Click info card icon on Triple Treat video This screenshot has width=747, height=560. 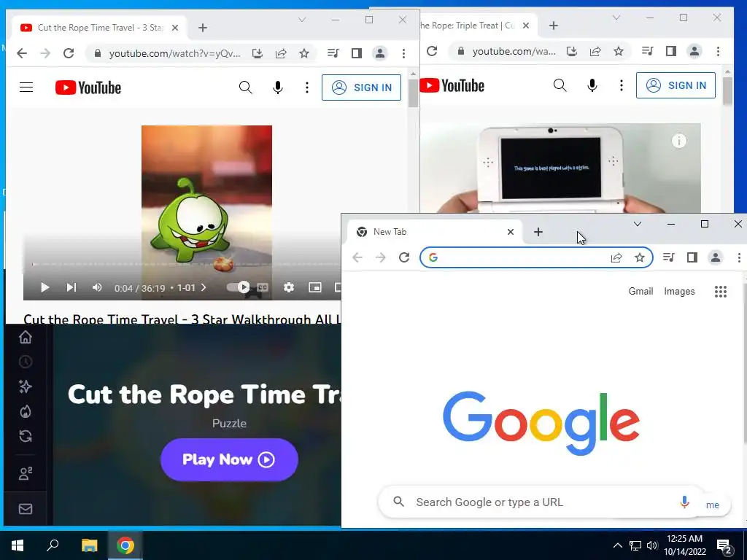click(x=679, y=141)
